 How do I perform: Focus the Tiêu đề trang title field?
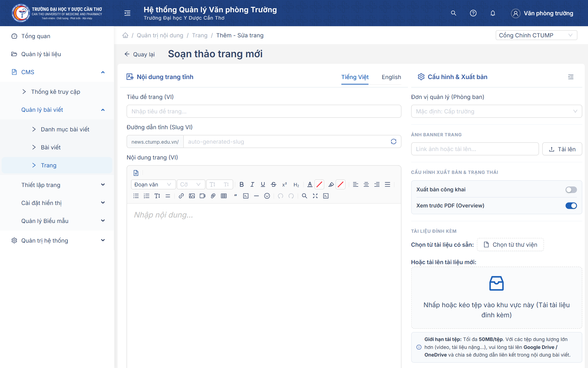coord(264,111)
